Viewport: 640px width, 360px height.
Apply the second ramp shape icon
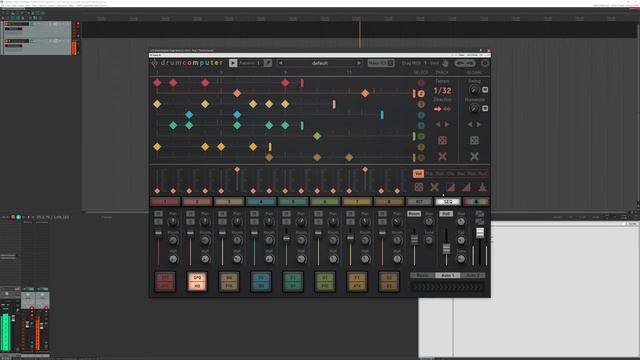tap(466, 187)
